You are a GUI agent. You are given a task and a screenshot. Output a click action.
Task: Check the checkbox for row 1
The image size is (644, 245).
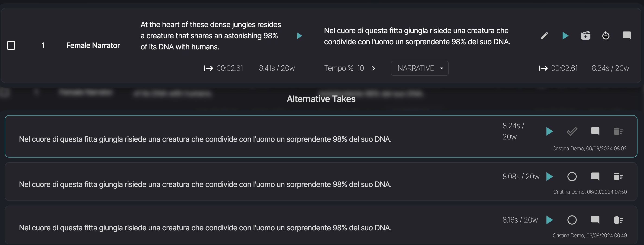[x=11, y=45]
